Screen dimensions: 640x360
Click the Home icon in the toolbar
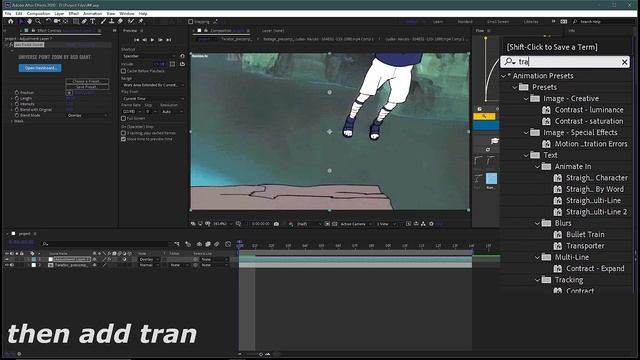pos(11,22)
